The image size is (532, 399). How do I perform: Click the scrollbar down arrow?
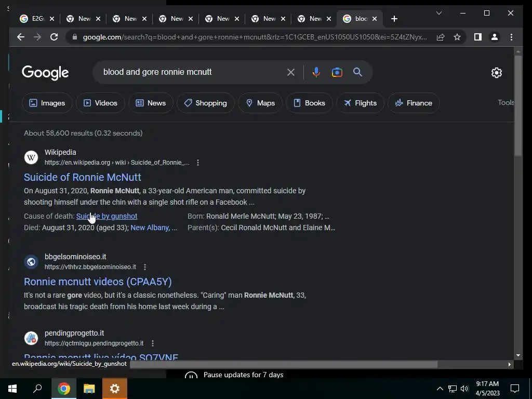(x=518, y=355)
